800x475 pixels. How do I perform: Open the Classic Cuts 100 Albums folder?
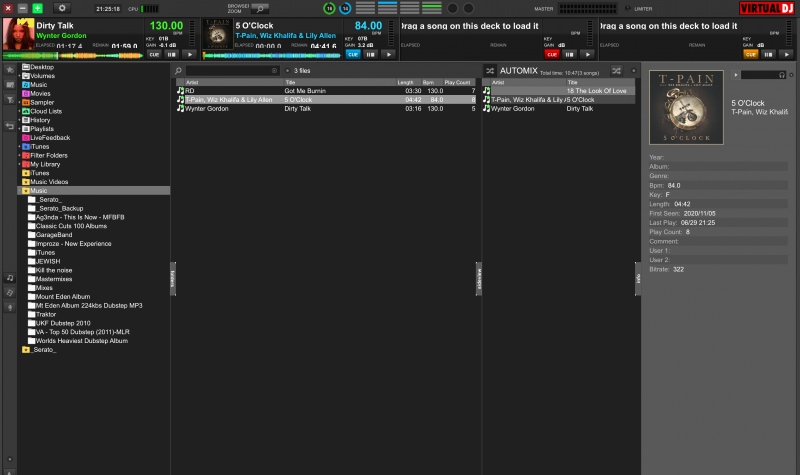pos(67,226)
